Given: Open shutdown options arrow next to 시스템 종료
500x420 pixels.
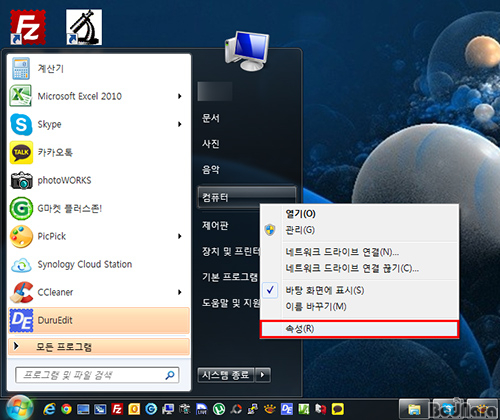Looking at the screenshot, I should point(263,375).
